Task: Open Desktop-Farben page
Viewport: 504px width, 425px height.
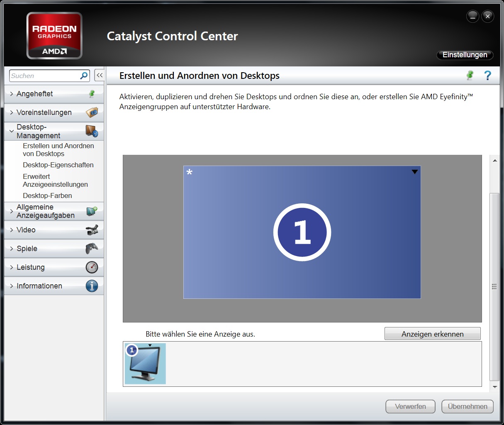Action: 47,195
